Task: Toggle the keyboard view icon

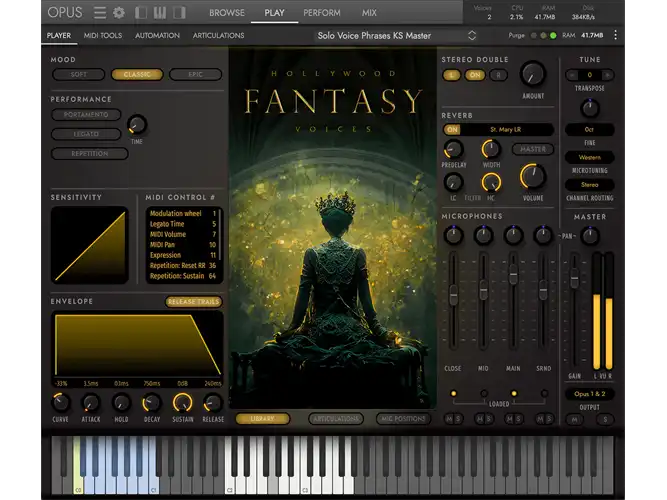Action: pyautogui.click(x=160, y=13)
